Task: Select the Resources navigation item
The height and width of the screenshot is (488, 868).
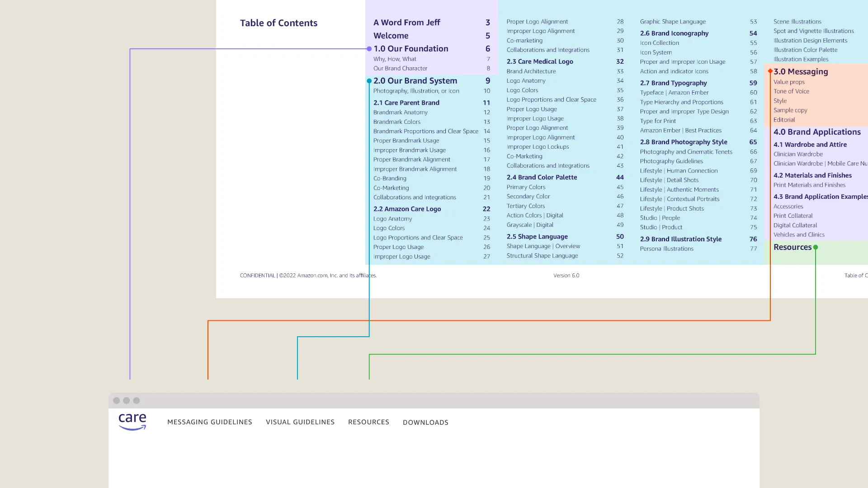Action: pyautogui.click(x=368, y=422)
